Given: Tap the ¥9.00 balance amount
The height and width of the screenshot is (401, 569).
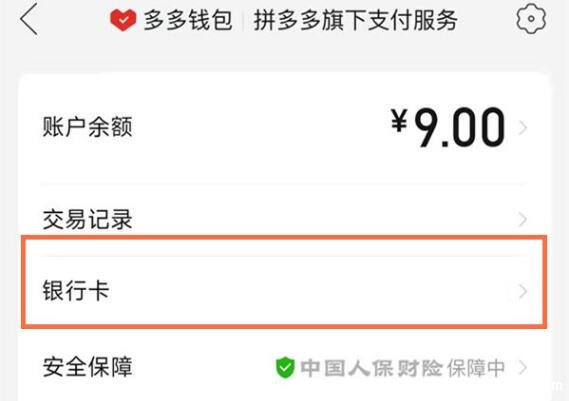Looking at the screenshot, I should click(448, 127).
